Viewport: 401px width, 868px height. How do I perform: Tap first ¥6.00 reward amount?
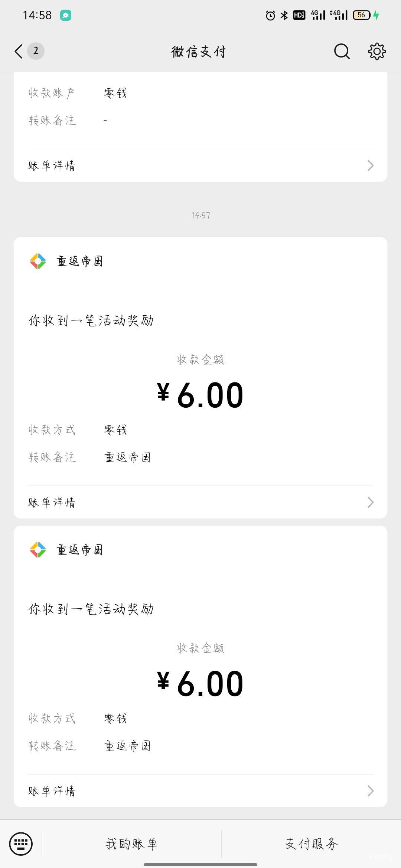(x=200, y=395)
